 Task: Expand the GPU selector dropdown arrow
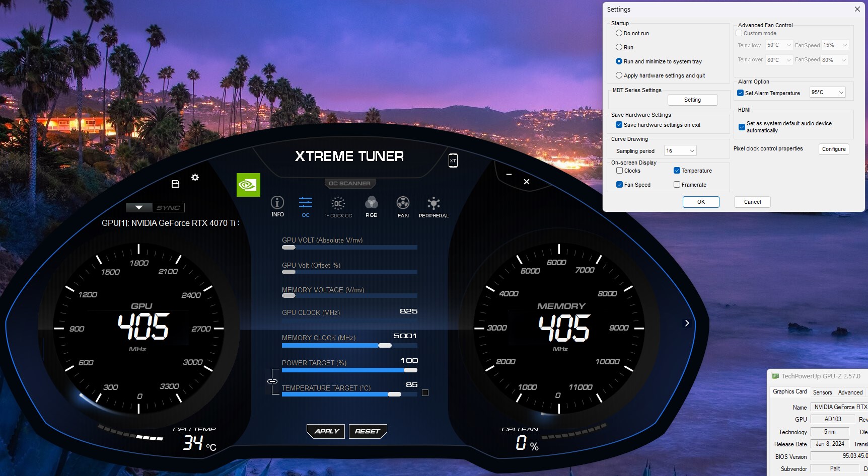tap(139, 207)
